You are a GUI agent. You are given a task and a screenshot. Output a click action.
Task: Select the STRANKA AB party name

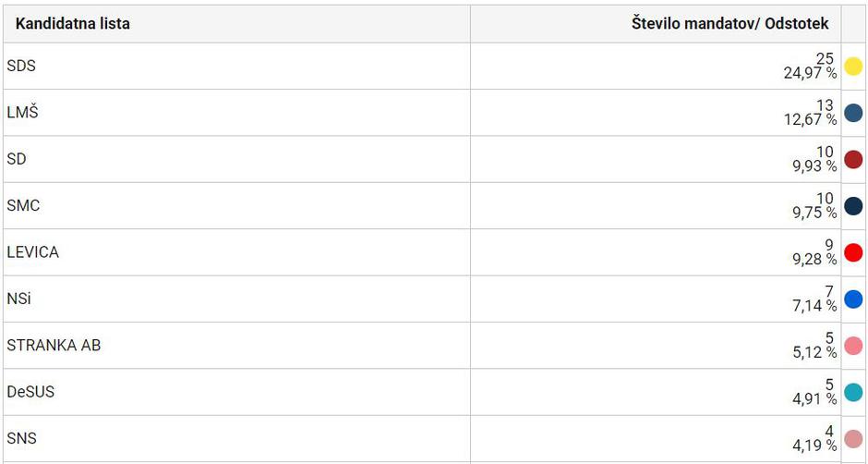coord(54,346)
